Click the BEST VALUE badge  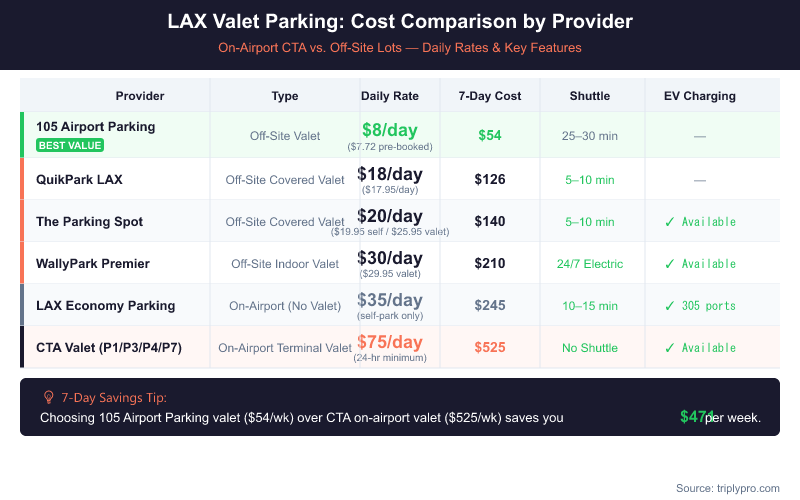tap(70, 145)
